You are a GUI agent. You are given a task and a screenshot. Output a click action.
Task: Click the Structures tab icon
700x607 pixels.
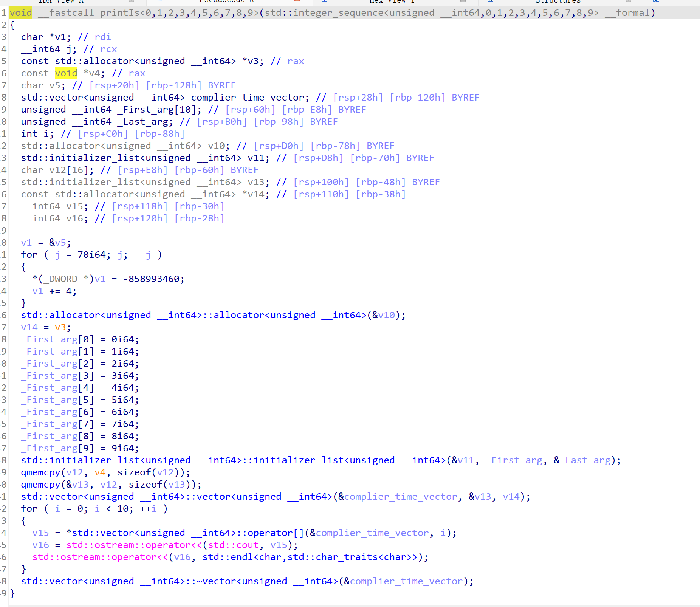point(489,2)
